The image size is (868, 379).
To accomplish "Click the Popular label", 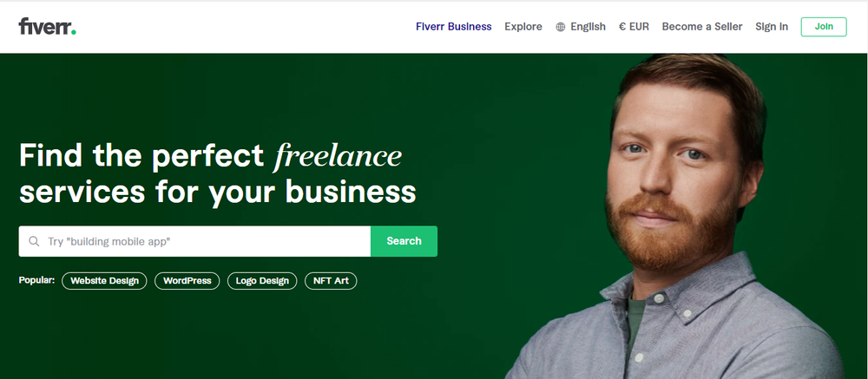I will (36, 280).
